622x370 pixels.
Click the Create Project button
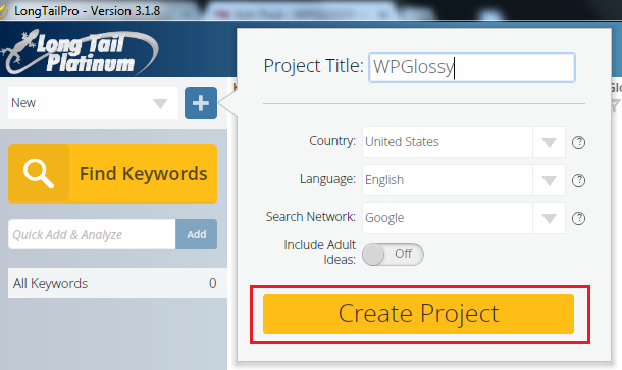pyautogui.click(x=418, y=314)
